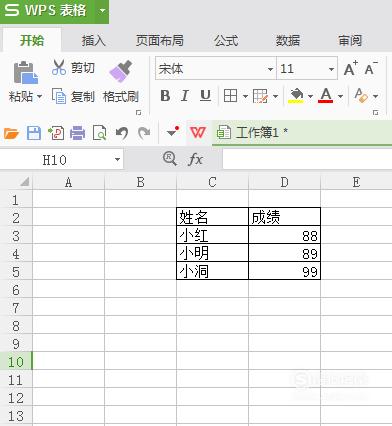
Task: Export to PDF icon
Action: coord(56,133)
